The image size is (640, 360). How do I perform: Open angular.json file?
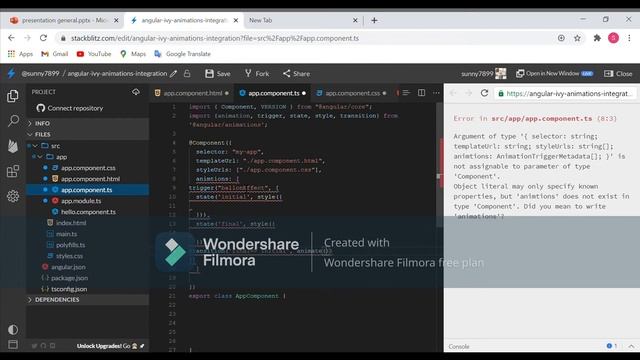click(x=68, y=267)
